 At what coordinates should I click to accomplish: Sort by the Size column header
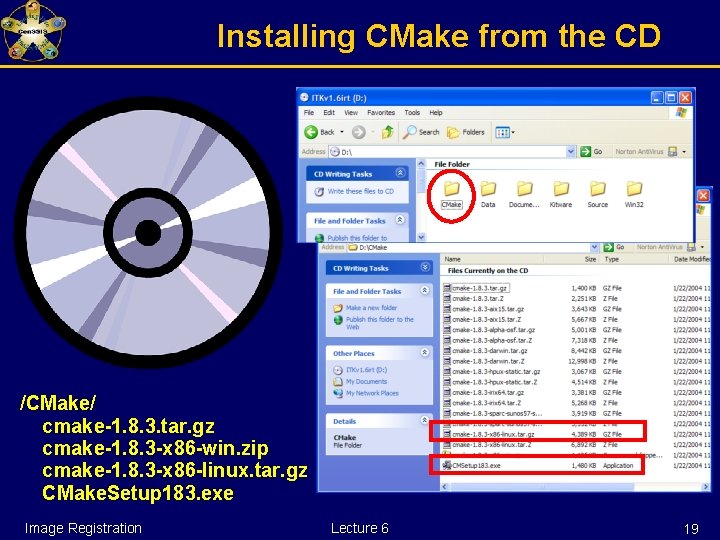[571, 259]
